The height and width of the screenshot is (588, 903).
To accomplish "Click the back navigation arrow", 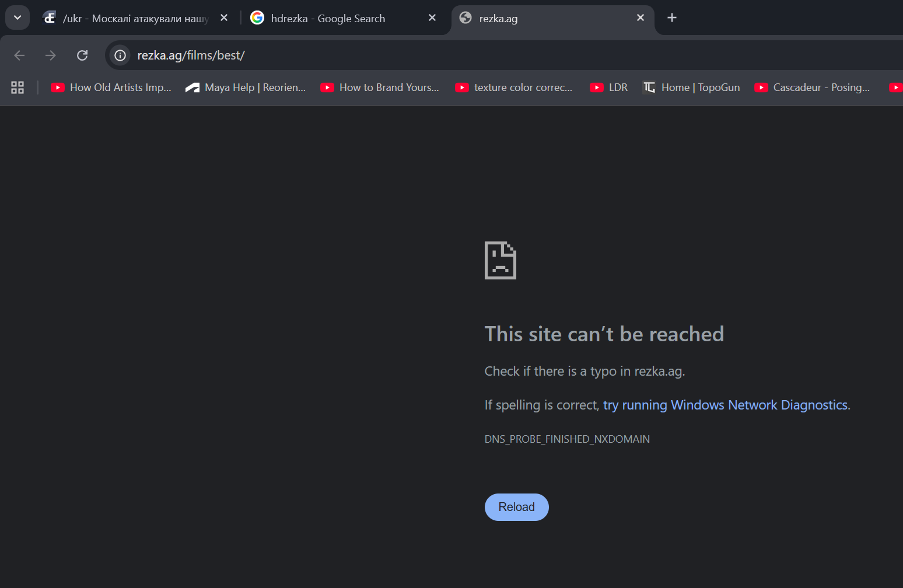I will [x=19, y=55].
